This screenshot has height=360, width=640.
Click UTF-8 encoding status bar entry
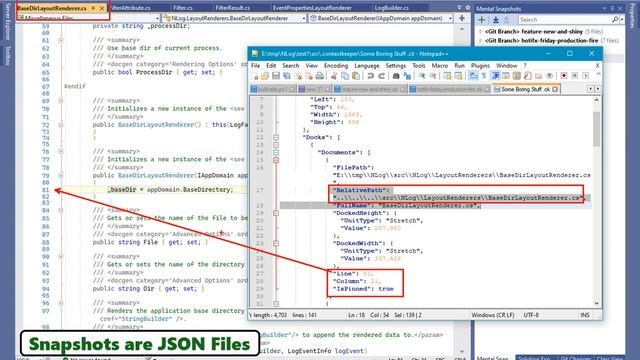pos(531,315)
